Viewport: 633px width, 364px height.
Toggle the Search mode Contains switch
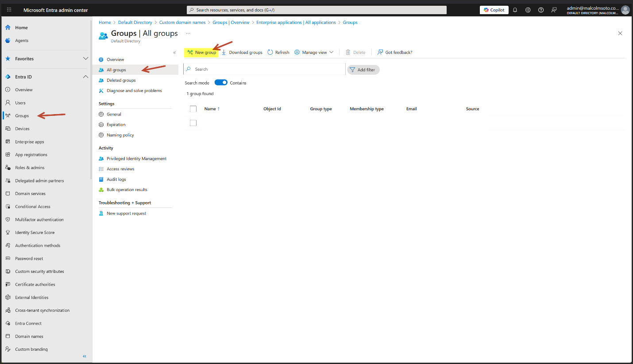(x=221, y=83)
